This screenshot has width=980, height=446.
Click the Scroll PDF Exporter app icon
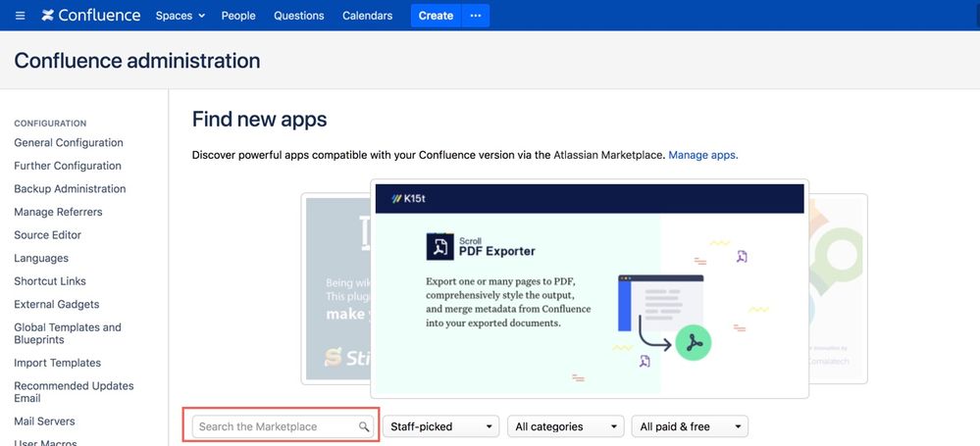coord(440,247)
